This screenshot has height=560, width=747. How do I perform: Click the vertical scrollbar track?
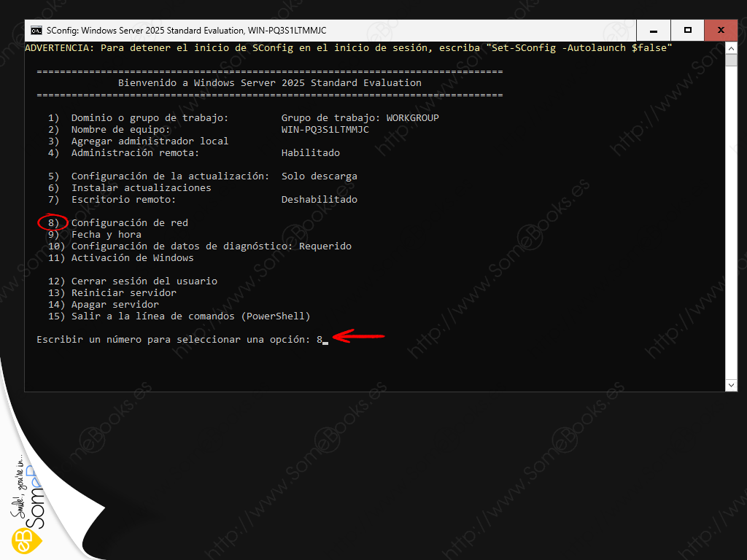[x=732, y=219]
